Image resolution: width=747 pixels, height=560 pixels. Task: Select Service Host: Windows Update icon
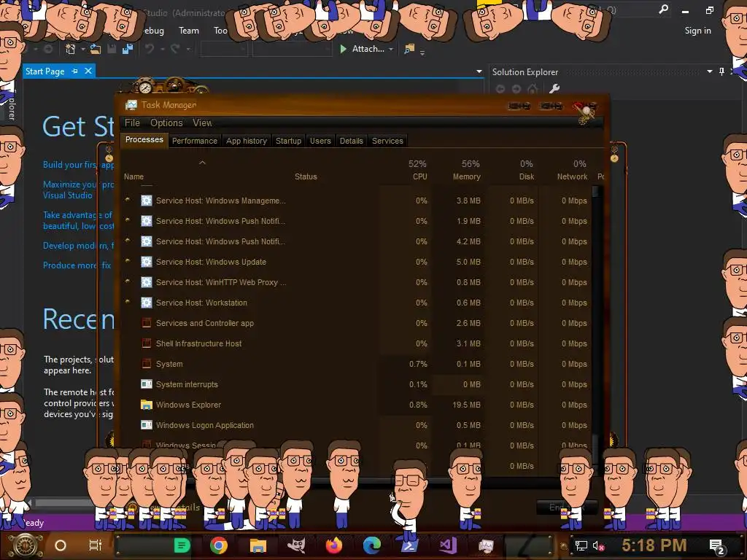tap(146, 262)
